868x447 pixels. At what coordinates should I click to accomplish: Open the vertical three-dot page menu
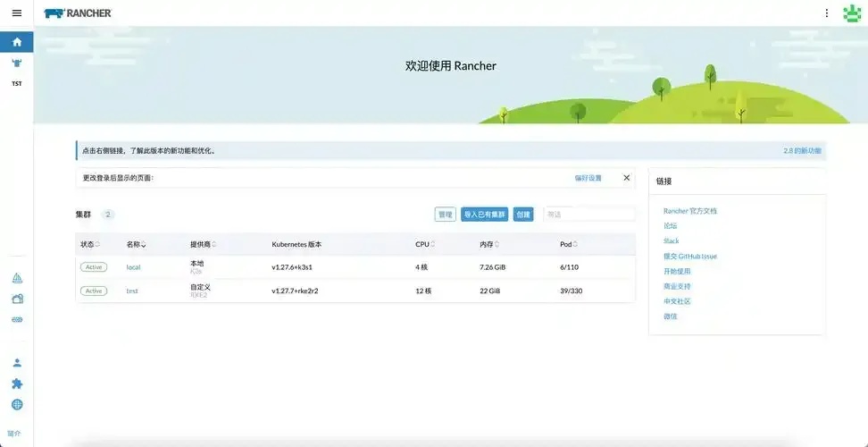[827, 13]
